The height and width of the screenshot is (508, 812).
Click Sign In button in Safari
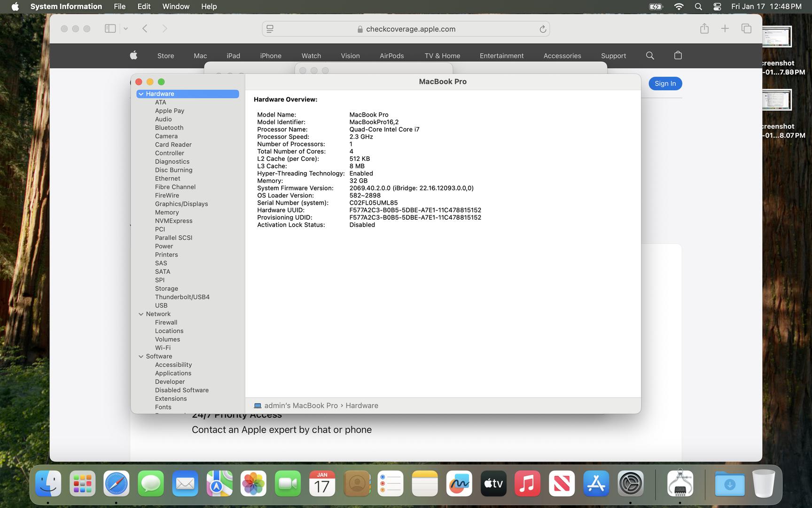point(665,84)
